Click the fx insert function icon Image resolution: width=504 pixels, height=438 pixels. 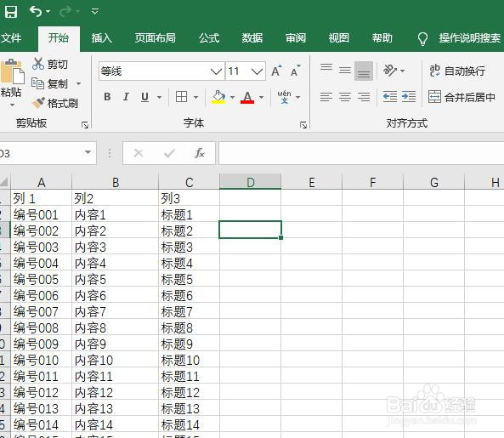click(x=199, y=153)
